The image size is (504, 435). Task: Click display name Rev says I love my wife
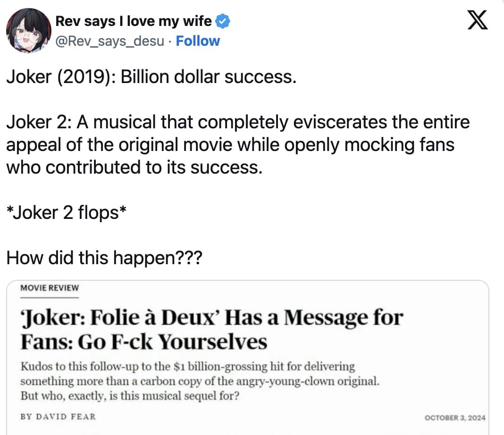coord(134,21)
